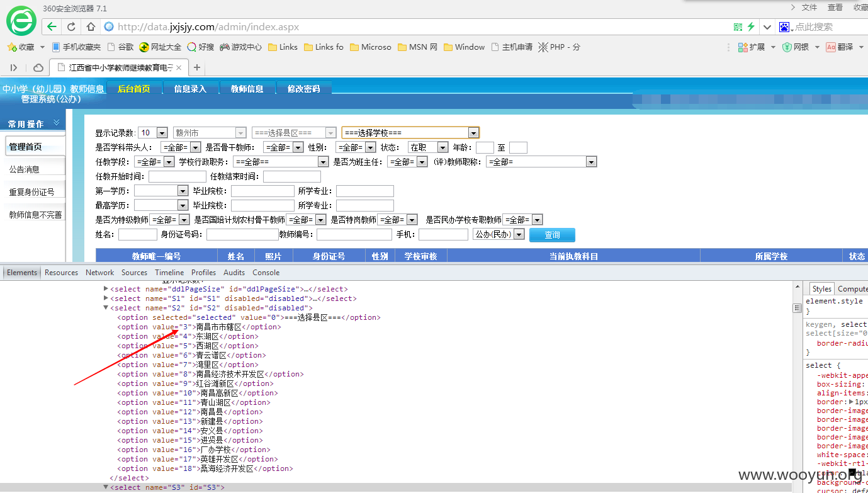The image size is (868, 493).
Task: Click the 查询 search button
Action: coord(552,235)
